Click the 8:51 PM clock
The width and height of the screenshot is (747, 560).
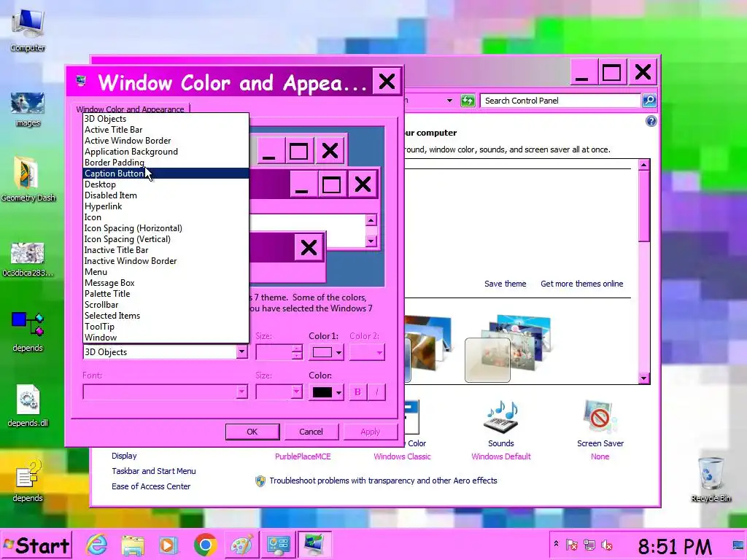[x=675, y=547]
